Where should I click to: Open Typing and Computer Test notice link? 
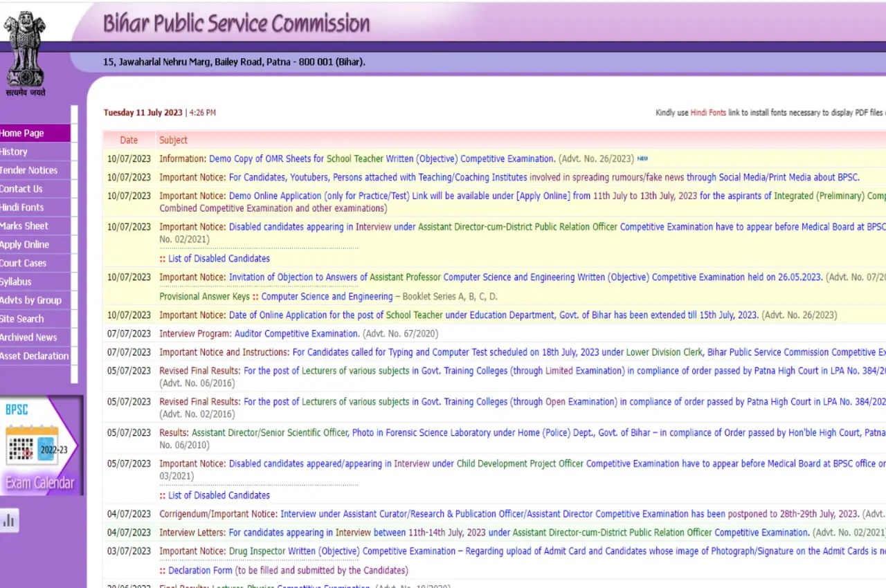tap(589, 353)
